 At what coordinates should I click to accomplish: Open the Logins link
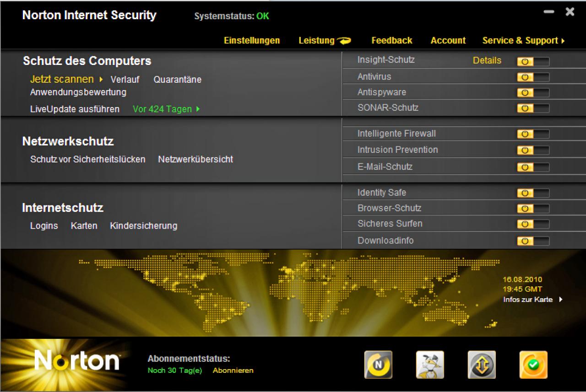[x=44, y=226]
